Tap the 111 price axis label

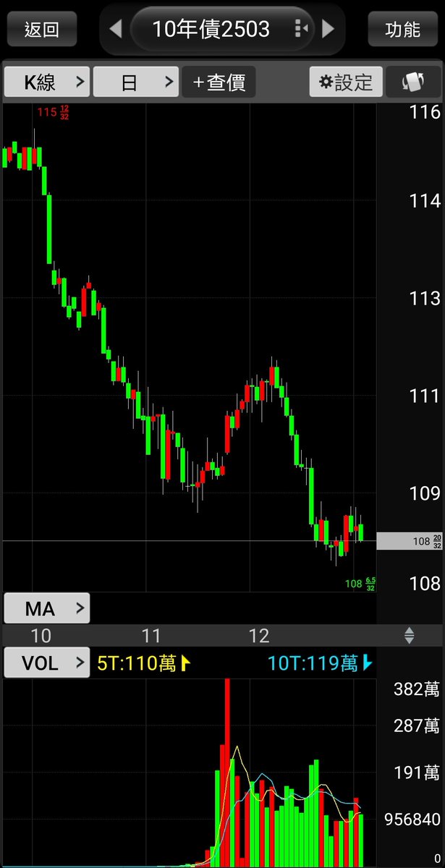pyautogui.click(x=425, y=396)
